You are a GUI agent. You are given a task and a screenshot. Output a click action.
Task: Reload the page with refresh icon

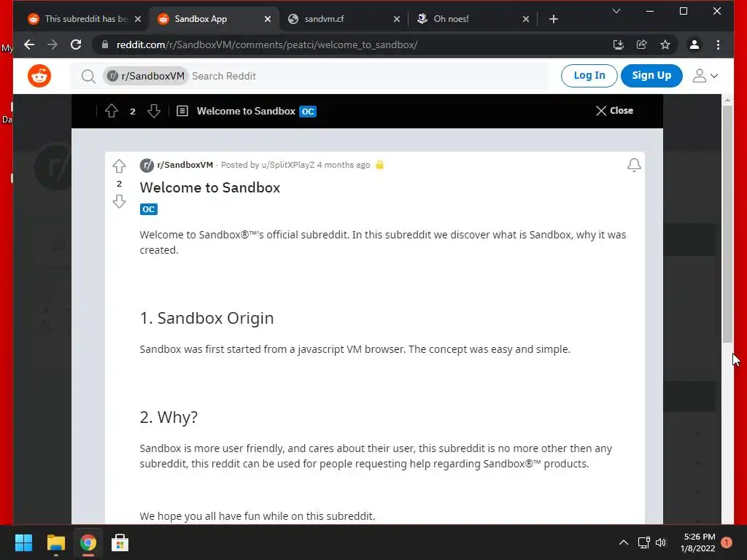[76, 44]
